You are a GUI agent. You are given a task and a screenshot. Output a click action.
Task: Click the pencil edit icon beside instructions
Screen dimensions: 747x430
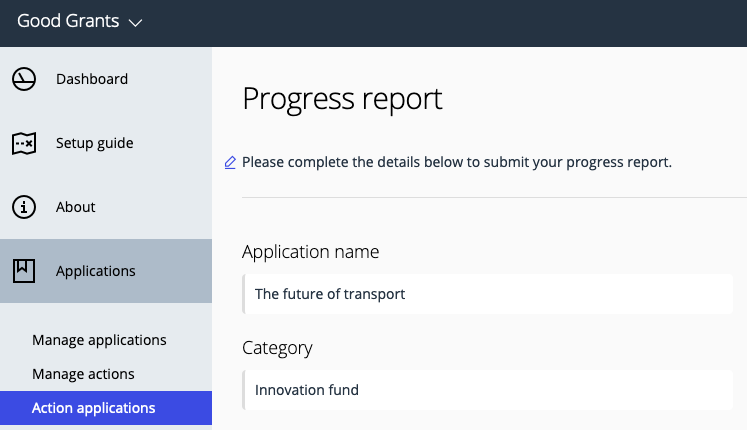(x=230, y=163)
